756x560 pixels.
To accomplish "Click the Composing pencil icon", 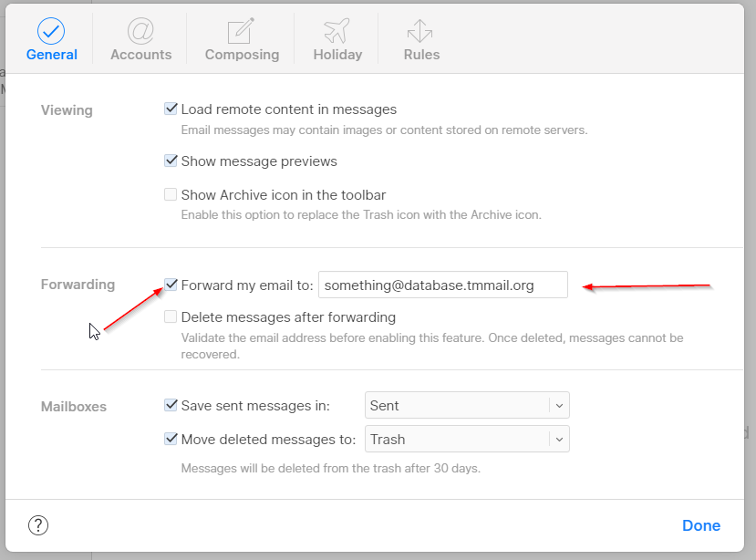I will pos(241,31).
